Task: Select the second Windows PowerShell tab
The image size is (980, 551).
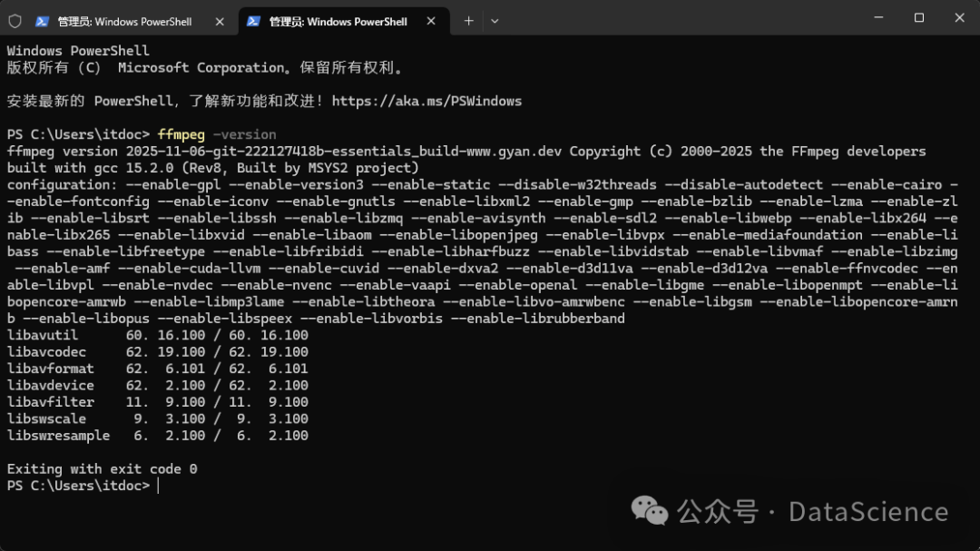Action: pyautogui.click(x=344, y=21)
